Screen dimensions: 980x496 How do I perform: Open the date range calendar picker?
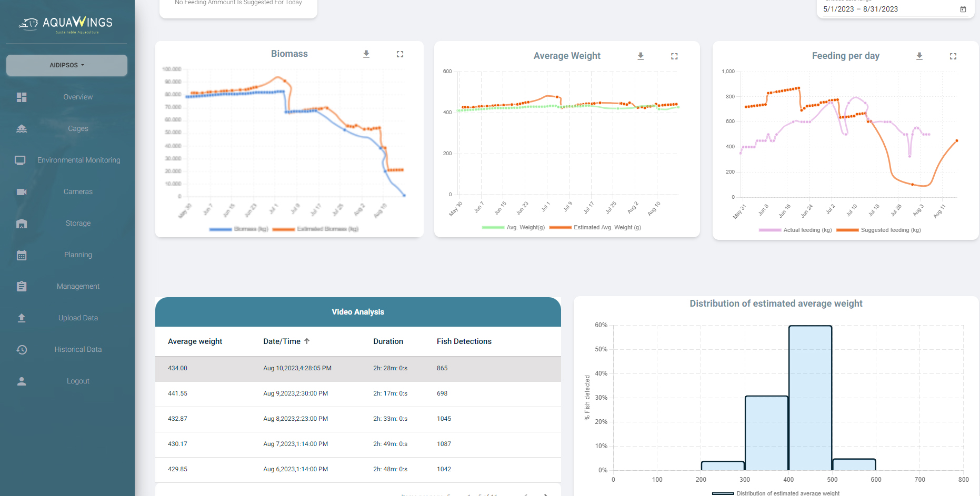(x=963, y=9)
